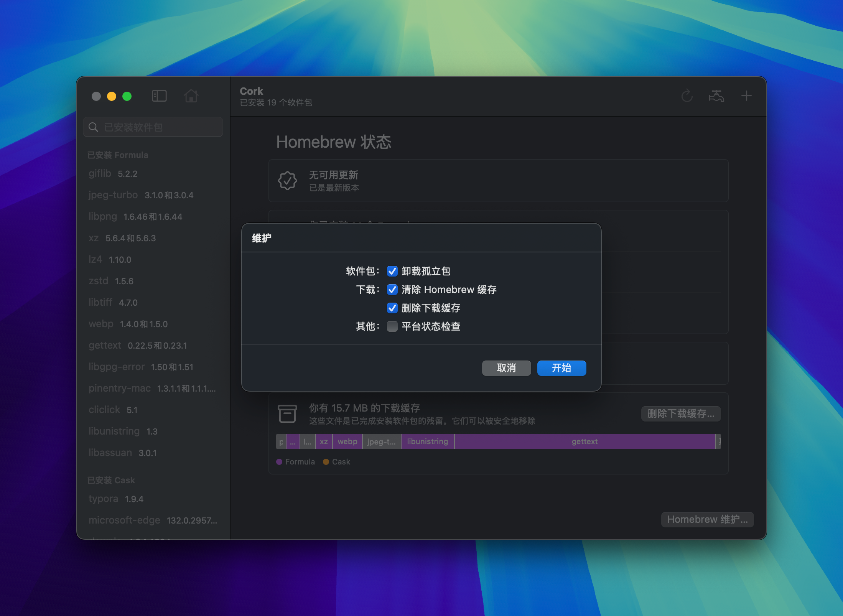Image resolution: width=843 pixels, height=616 pixels.
Task: Open the taps manager faucet icon
Action: (716, 96)
